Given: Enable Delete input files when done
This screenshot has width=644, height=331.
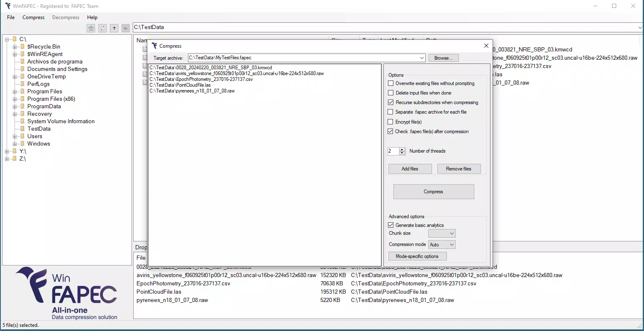Looking at the screenshot, I should click(390, 93).
